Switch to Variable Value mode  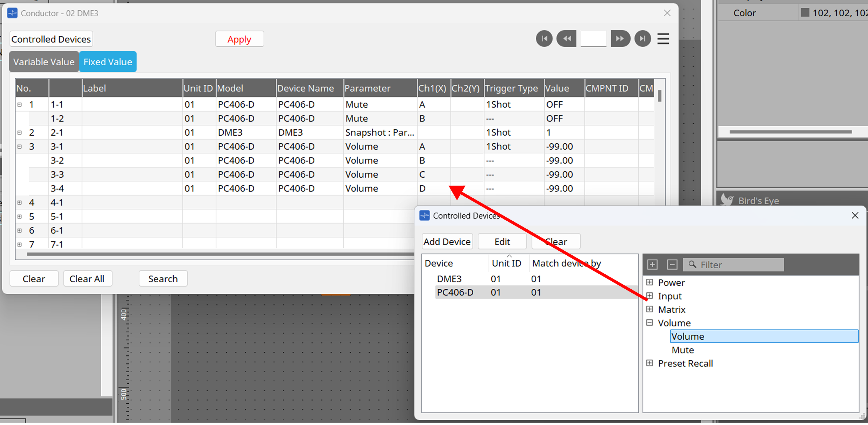[x=44, y=62]
